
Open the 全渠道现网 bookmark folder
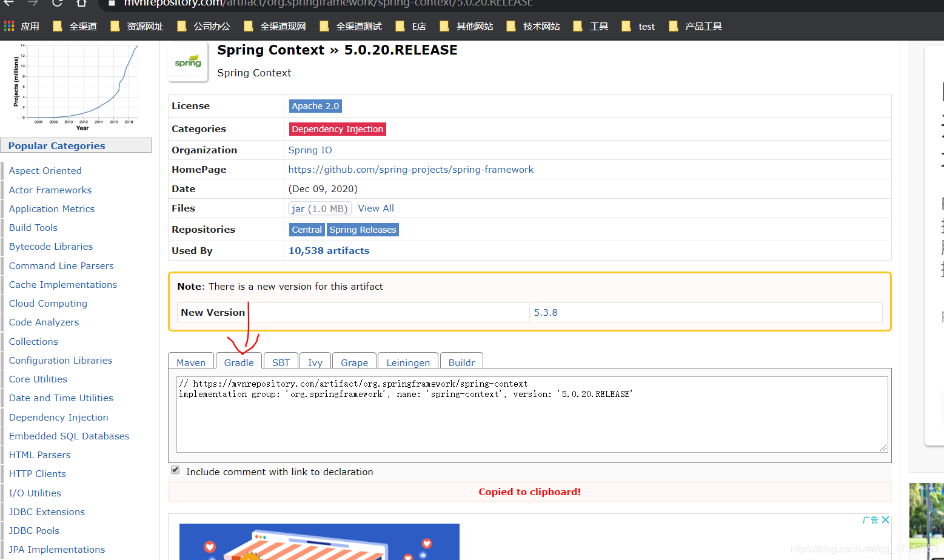[x=275, y=26]
